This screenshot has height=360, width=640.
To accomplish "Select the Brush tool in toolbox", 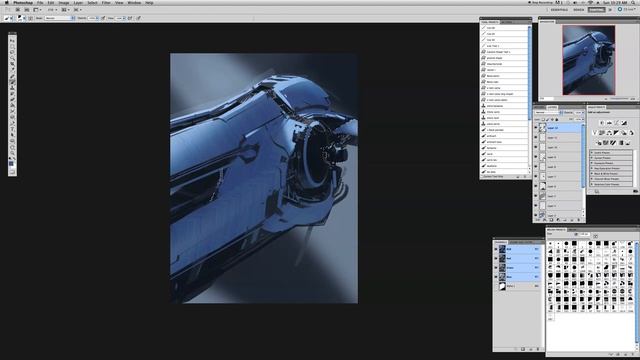I will 12,82.
